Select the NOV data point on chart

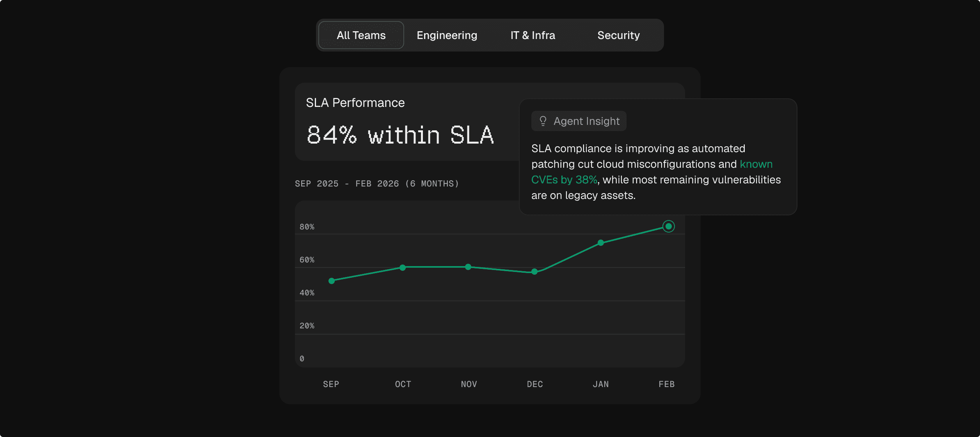468,267
